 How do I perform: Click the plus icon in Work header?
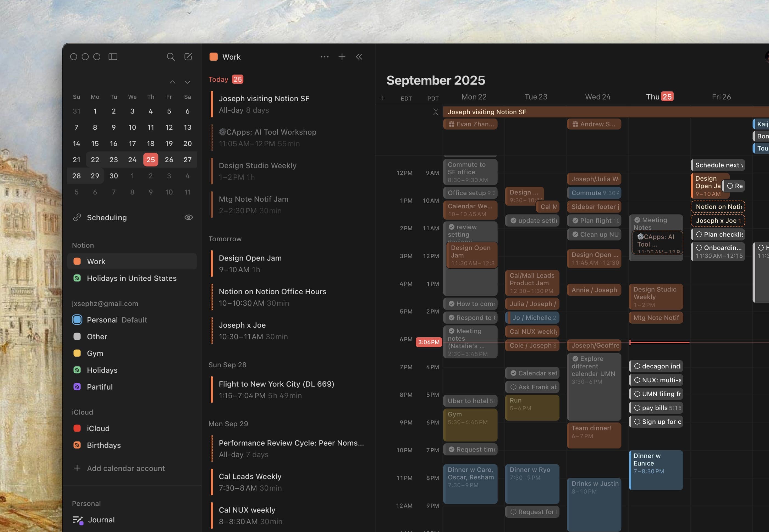[x=342, y=57]
